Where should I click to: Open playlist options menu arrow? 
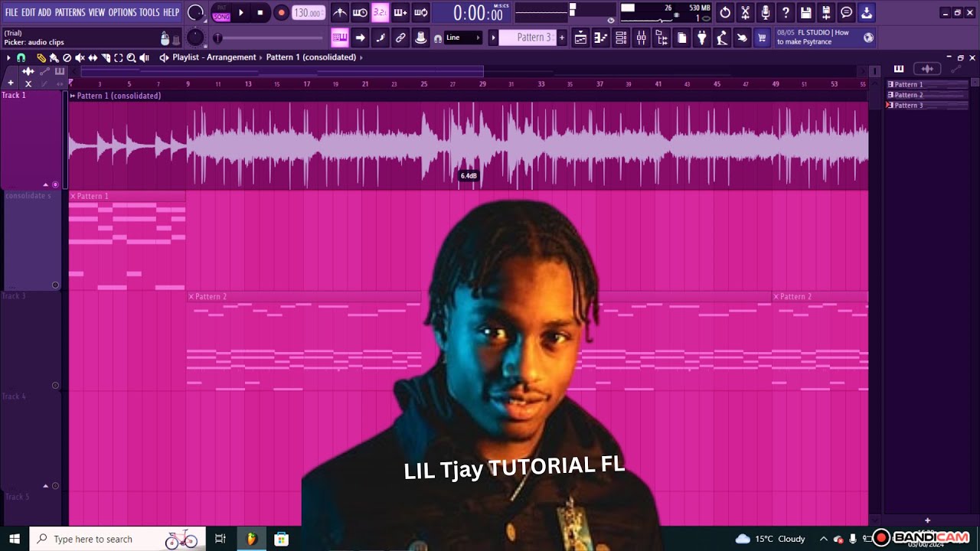pyautogui.click(x=8, y=57)
